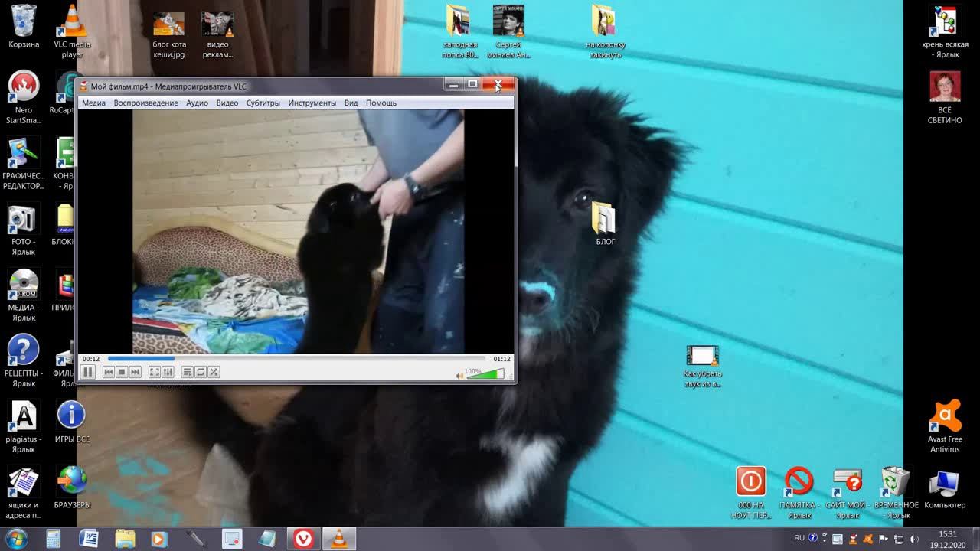980x551 pixels.
Task: Select the ящики и адреса shortcut
Action: coord(24,493)
